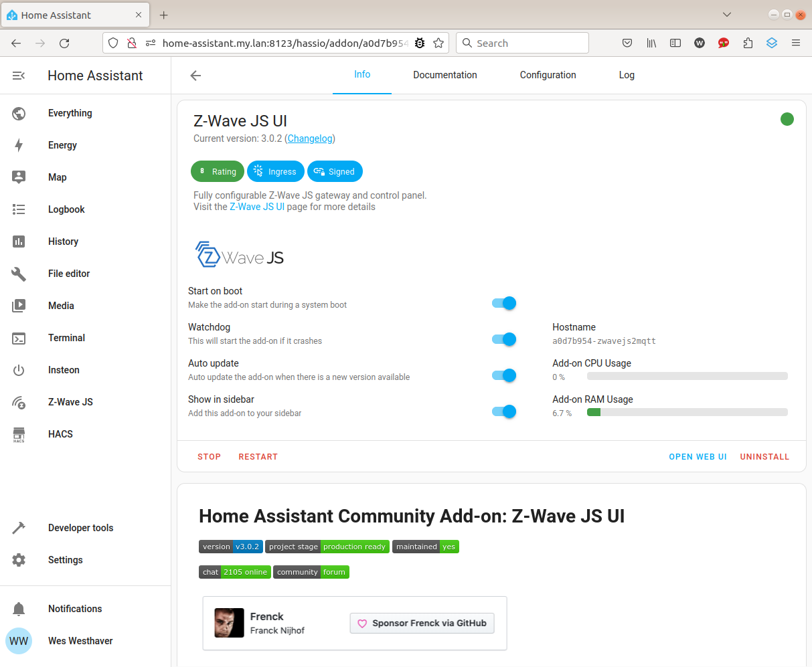Open the Terminal sidebar item
The height and width of the screenshot is (667, 812).
[66, 338]
